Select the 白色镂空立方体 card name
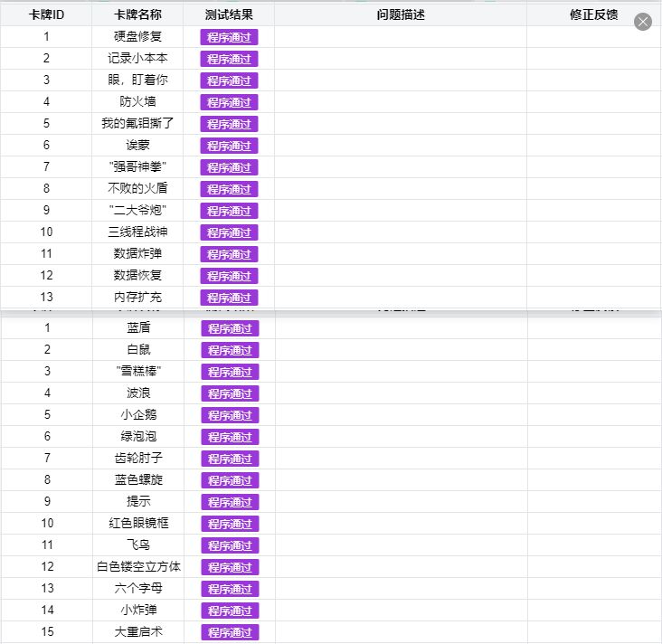The height and width of the screenshot is (644, 662). point(137,566)
